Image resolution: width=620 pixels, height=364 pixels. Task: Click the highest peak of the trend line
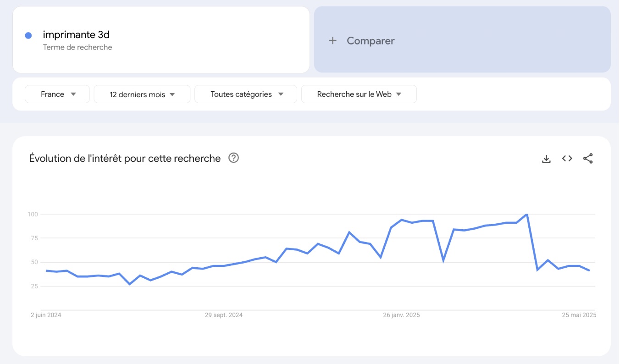(x=527, y=215)
